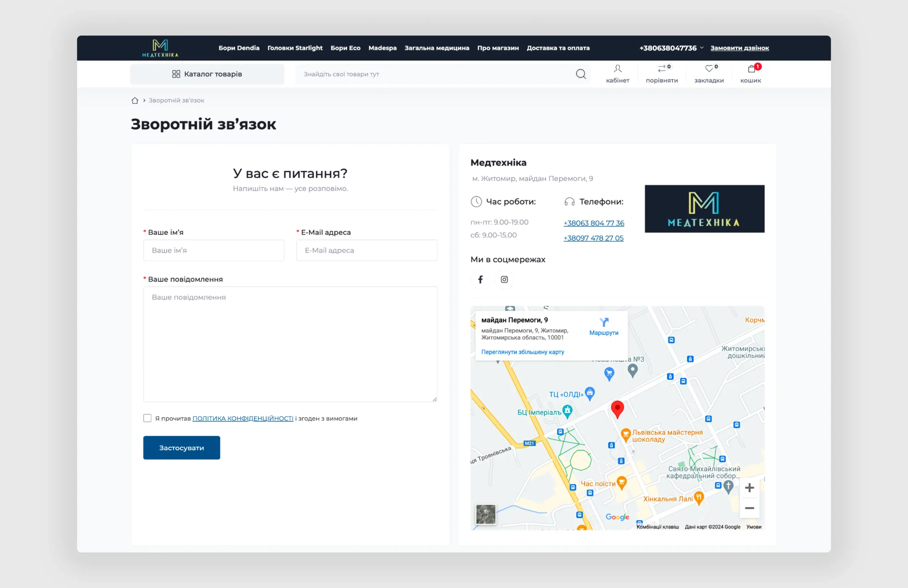Viewport: 908px width, 588px height.
Task: Click the Застосувати submit button
Action: coord(181,447)
